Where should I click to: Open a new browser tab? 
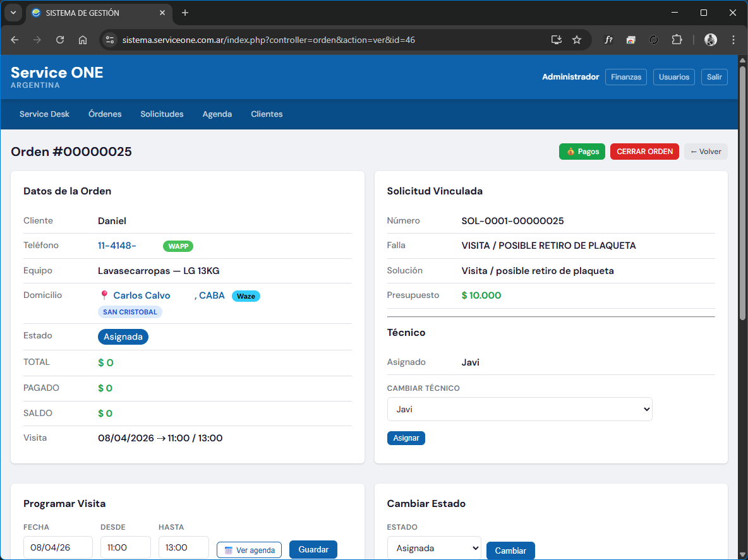coord(185,13)
